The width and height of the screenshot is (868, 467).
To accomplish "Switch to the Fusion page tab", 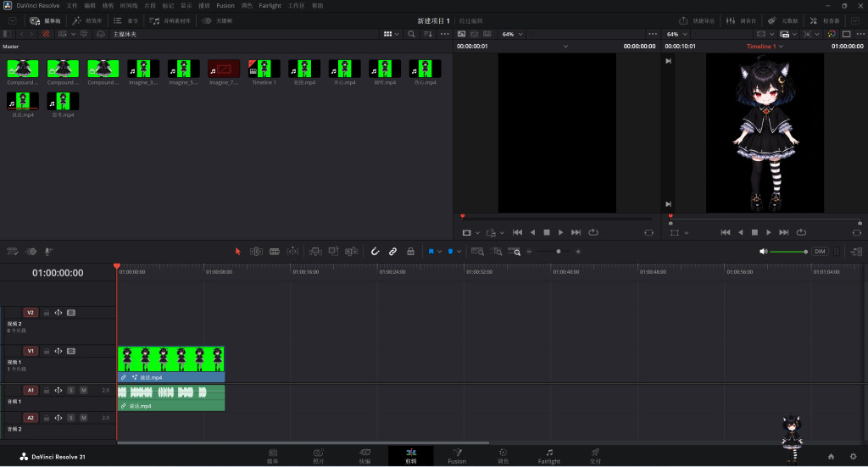I will [x=457, y=456].
